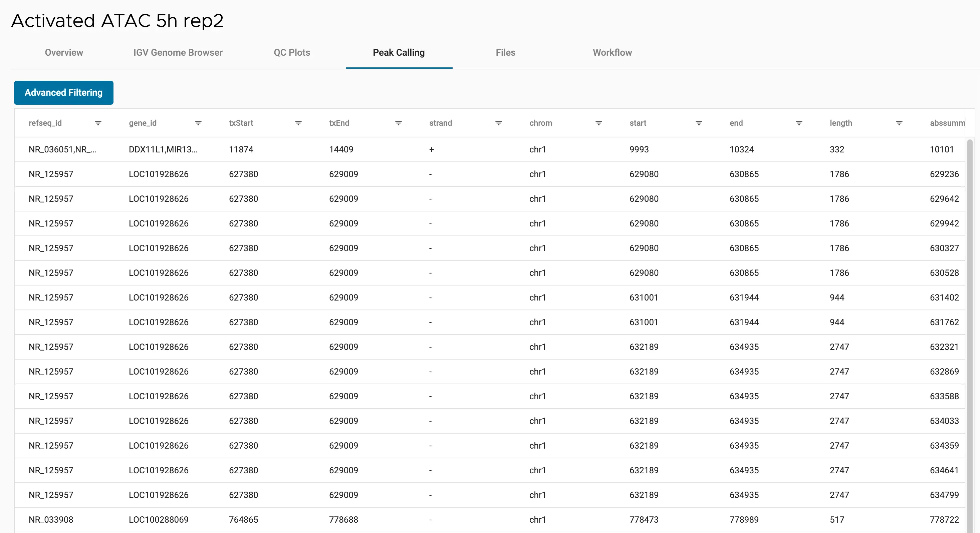Click the abssummit value 634641
Screen dimensions: 980x533
944,471
